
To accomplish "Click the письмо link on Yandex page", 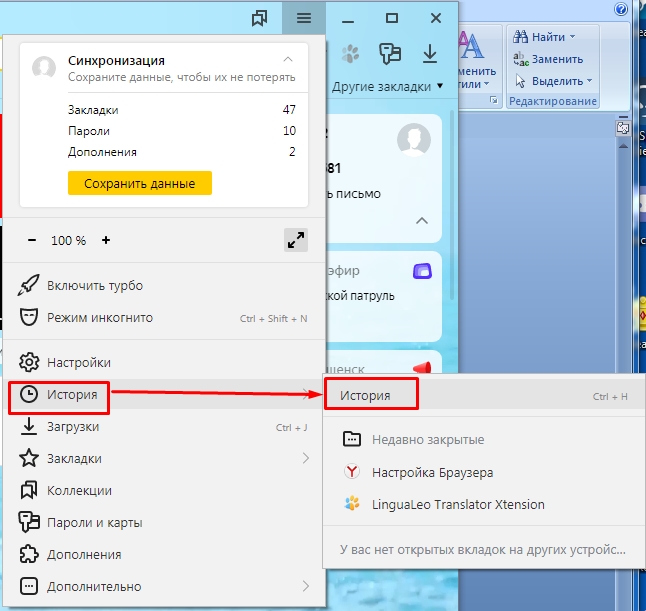I will click(354, 194).
